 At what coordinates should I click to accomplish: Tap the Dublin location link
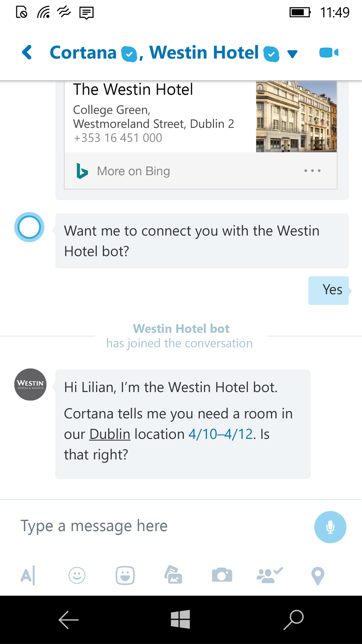tap(110, 434)
